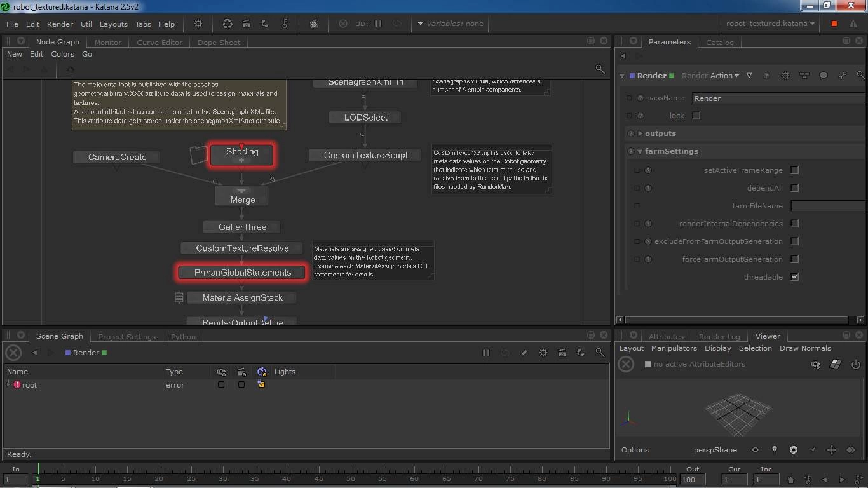
Task: Click the move arrows icon in the Viewer footer
Action: tap(832, 450)
